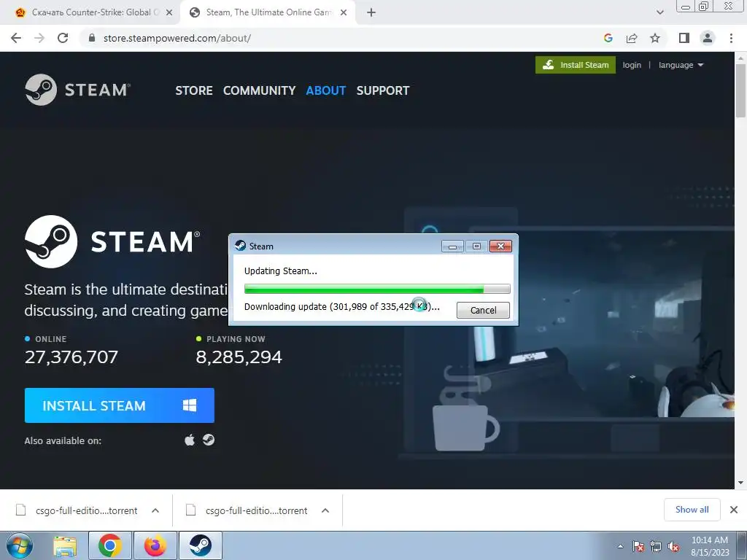Go back to the previous page
747x560 pixels.
16,38
